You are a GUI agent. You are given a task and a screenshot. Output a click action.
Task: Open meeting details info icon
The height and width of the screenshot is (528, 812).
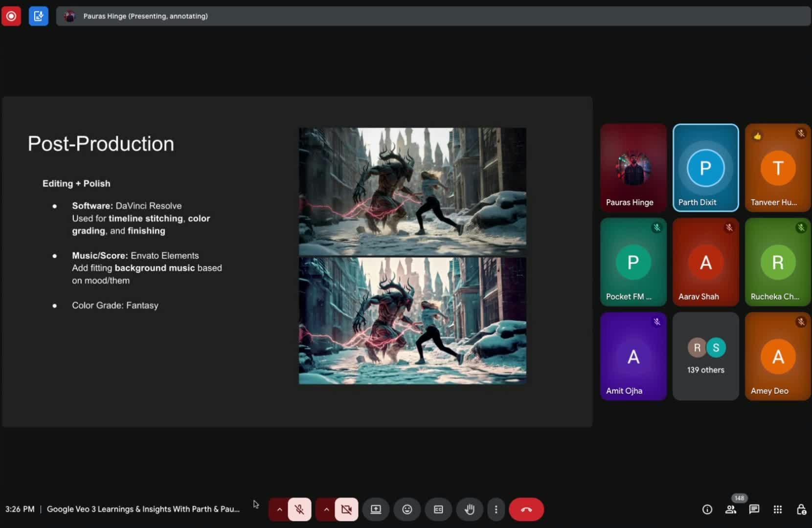pos(707,509)
